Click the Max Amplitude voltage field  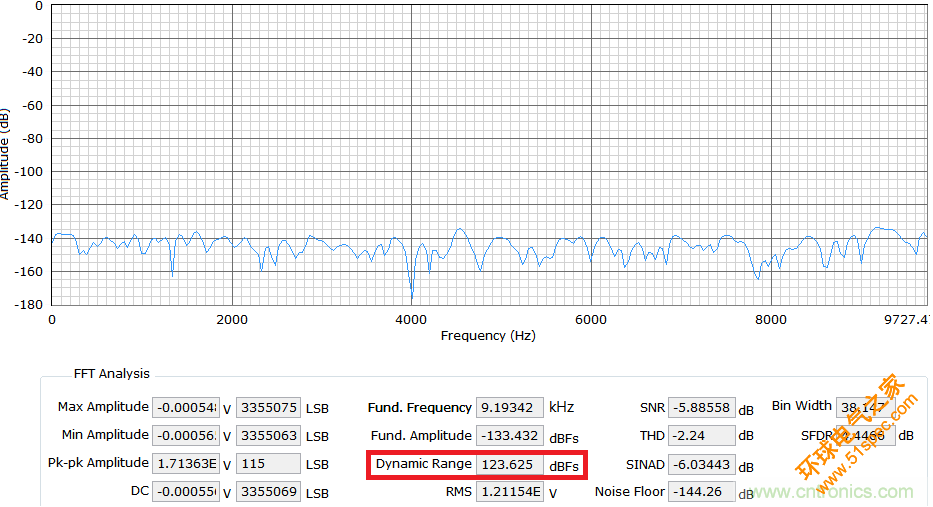pyautogui.click(x=186, y=408)
